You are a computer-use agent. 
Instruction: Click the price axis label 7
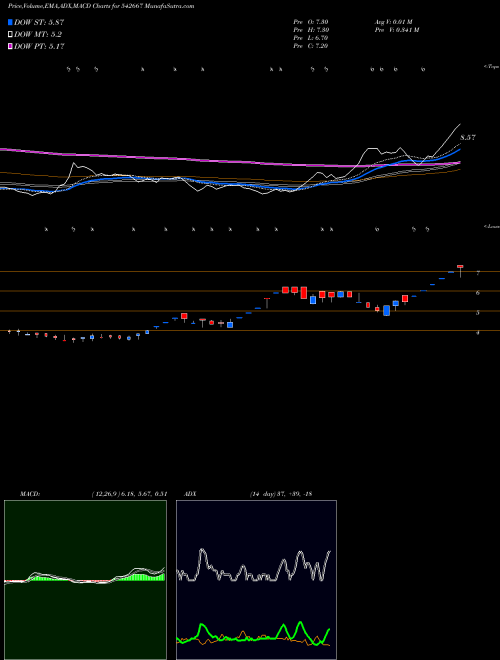coord(478,274)
